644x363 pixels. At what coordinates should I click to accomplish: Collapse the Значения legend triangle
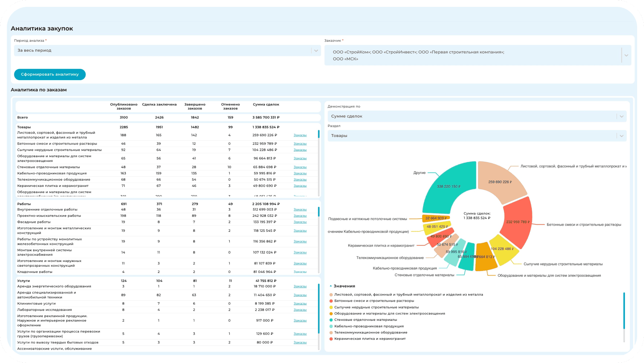coord(331,286)
